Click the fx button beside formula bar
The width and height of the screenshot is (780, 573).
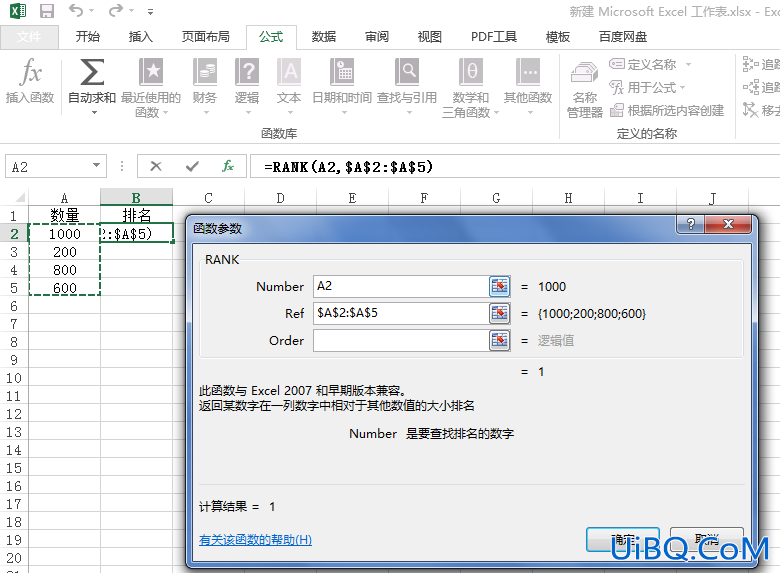[228, 166]
